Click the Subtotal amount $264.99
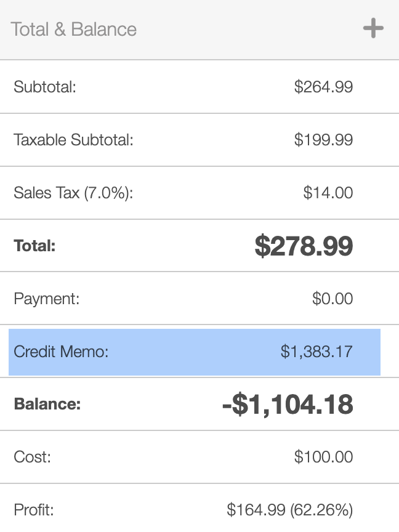 pos(323,87)
